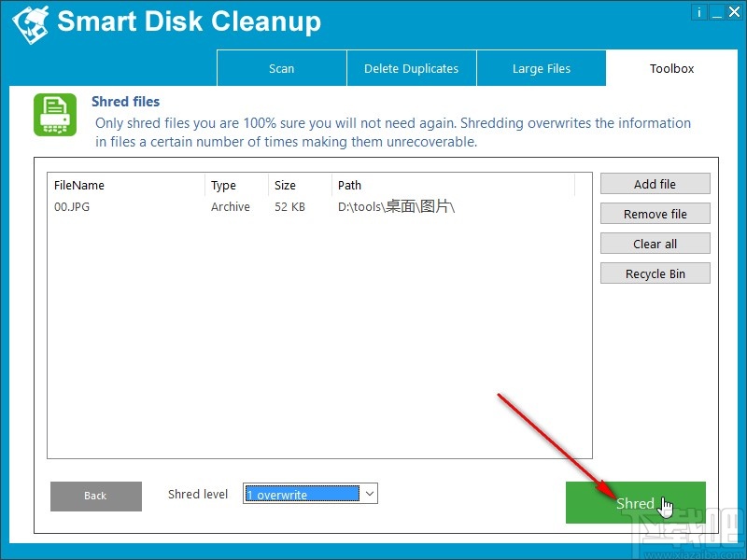Click the 'Shred level' label
Image resolution: width=747 pixels, height=560 pixels.
click(198, 495)
